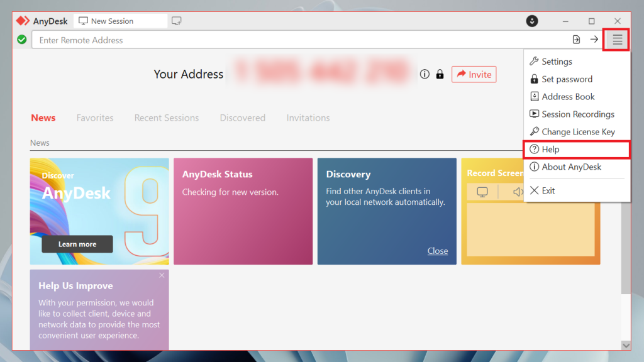This screenshot has height=362, width=644.
Task: Click the down arrow of the vertical scrollbar
Action: 626,345
